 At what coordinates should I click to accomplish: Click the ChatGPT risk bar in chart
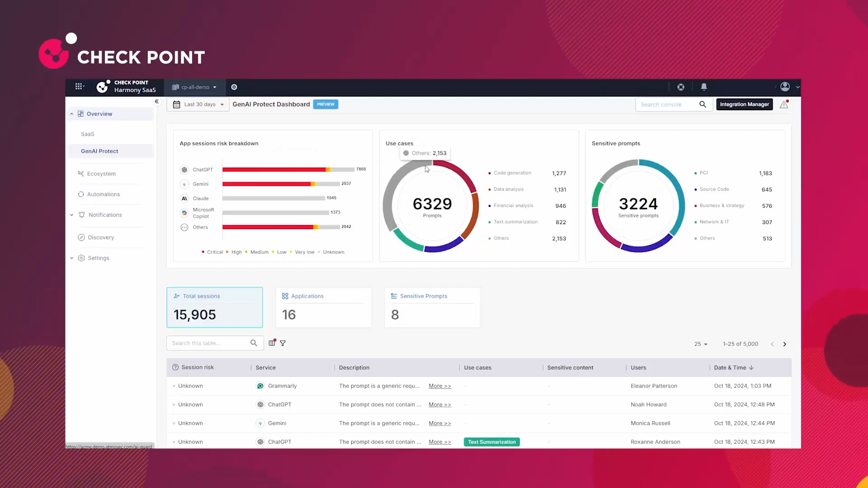tap(288, 170)
